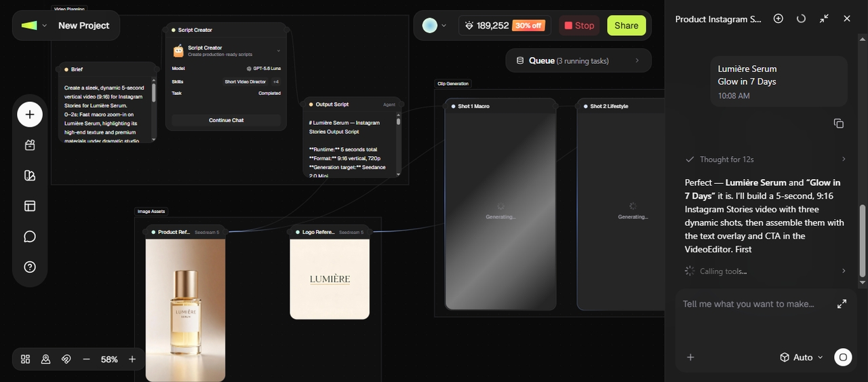
Task: Click the Video Planning group label
Action: coord(69,9)
